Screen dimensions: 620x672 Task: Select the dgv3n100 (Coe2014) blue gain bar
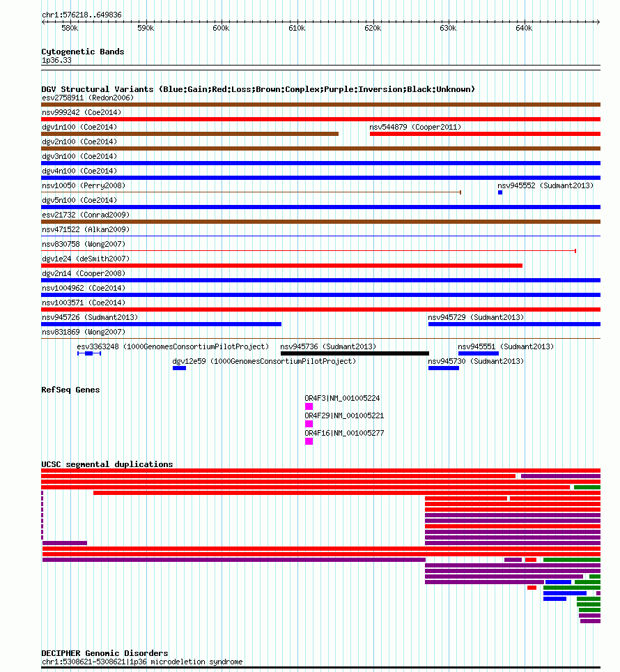point(320,163)
